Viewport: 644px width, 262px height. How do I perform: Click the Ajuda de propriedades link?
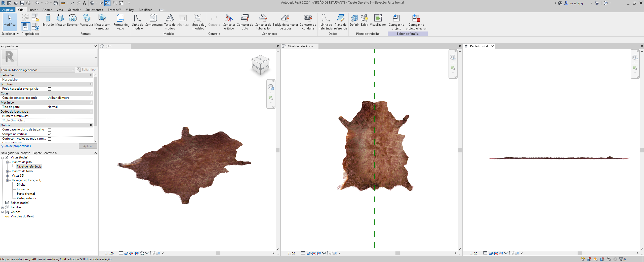coord(16,146)
